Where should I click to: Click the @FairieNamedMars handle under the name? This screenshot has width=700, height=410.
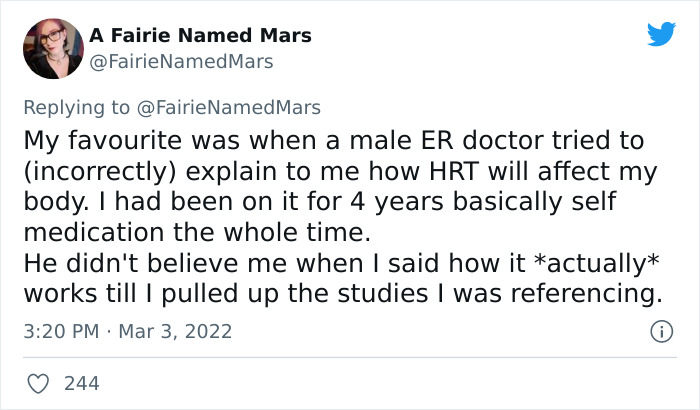pos(180,62)
